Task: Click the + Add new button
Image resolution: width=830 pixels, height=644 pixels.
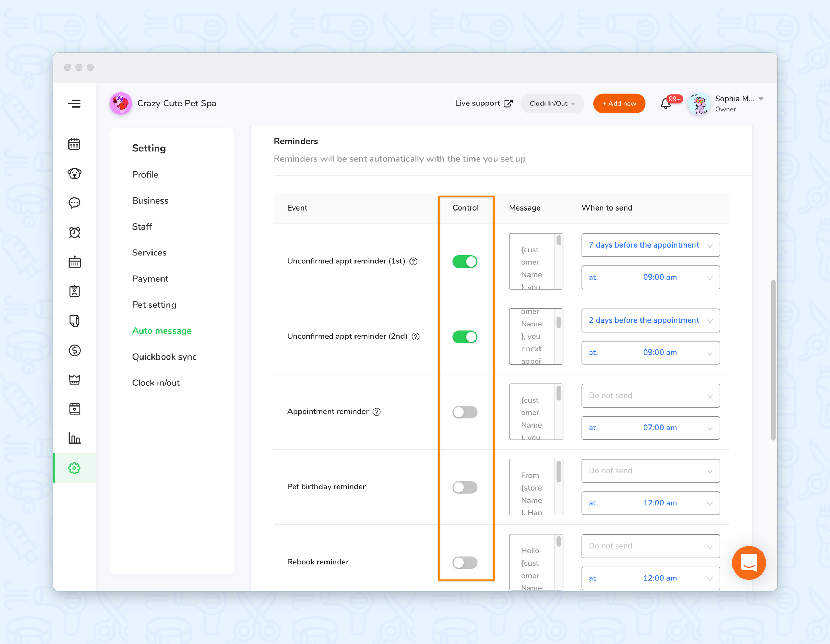Action: click(x=619, y=103)
